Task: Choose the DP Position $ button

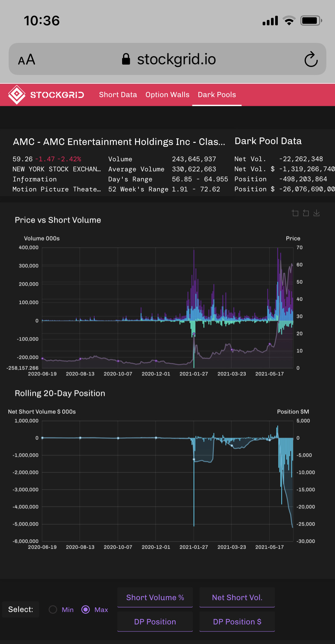Action: (237, 622)
